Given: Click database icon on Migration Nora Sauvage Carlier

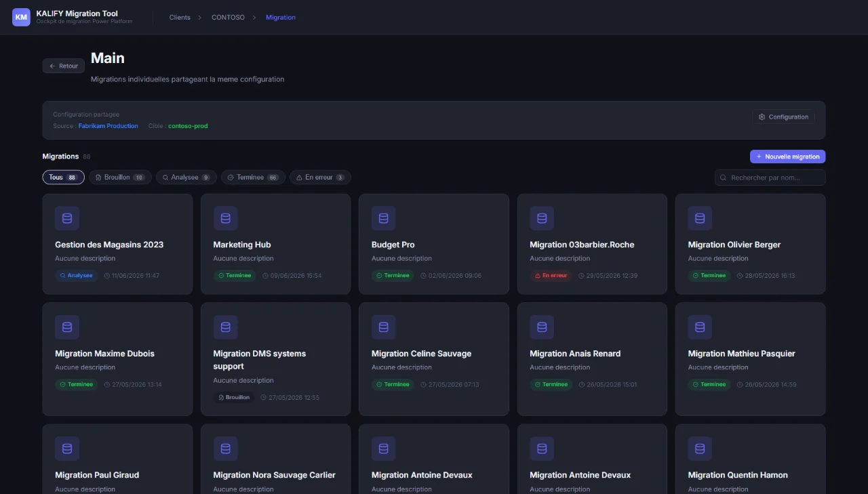Looking at the screenshot, I should pos(225,449).
